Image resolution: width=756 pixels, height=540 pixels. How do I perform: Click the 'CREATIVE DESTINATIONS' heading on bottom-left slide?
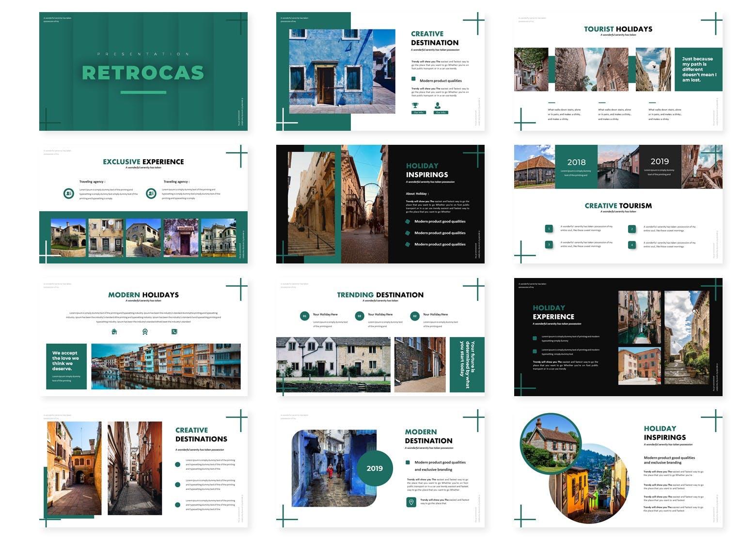(x=201, y=434)
